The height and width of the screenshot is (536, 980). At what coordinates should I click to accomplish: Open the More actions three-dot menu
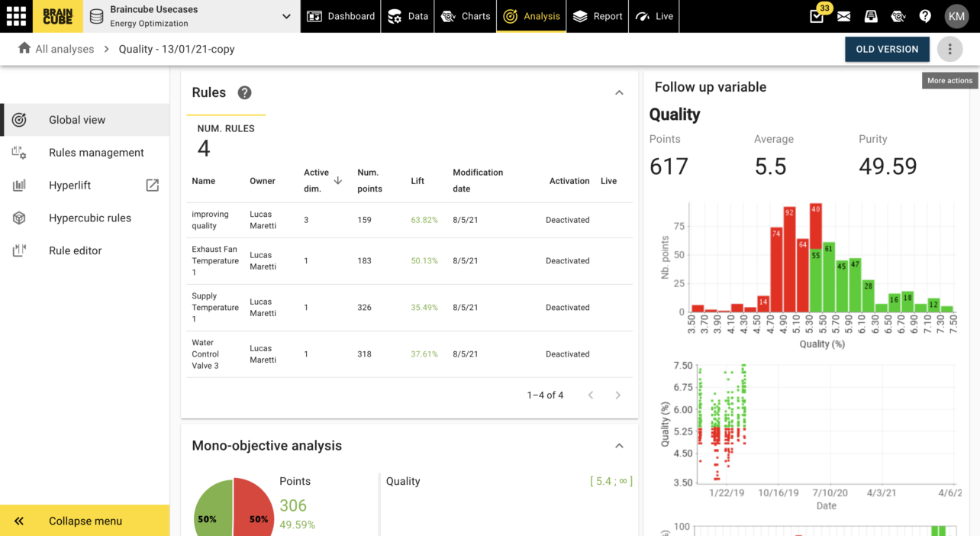pyautogui.click(x=949, y=49)
